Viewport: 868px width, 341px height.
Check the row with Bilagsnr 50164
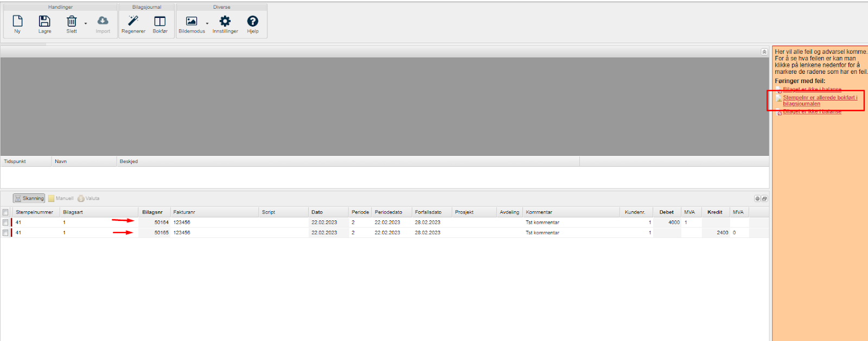pos(5,223)
